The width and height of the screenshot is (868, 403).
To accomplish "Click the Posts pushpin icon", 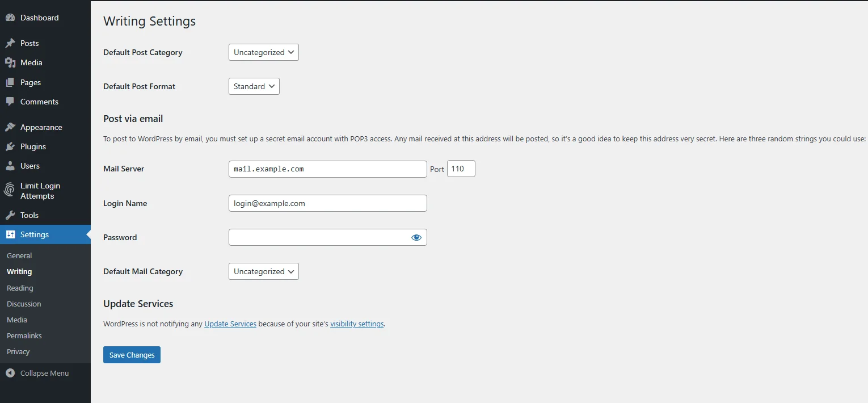I will pos(10,43).
